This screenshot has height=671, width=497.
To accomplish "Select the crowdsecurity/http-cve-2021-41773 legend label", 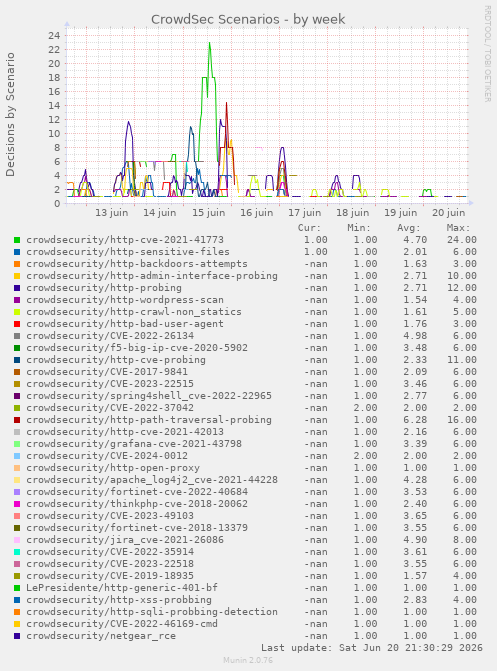I will click(x=125, y=240).
